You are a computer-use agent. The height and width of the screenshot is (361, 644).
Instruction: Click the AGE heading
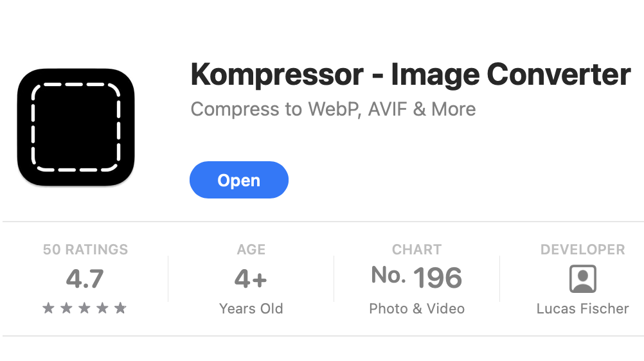(x=251, y=250)
